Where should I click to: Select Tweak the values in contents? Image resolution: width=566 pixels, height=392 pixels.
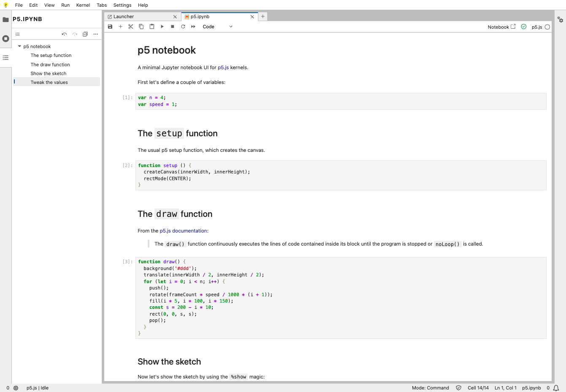[49, 82]
